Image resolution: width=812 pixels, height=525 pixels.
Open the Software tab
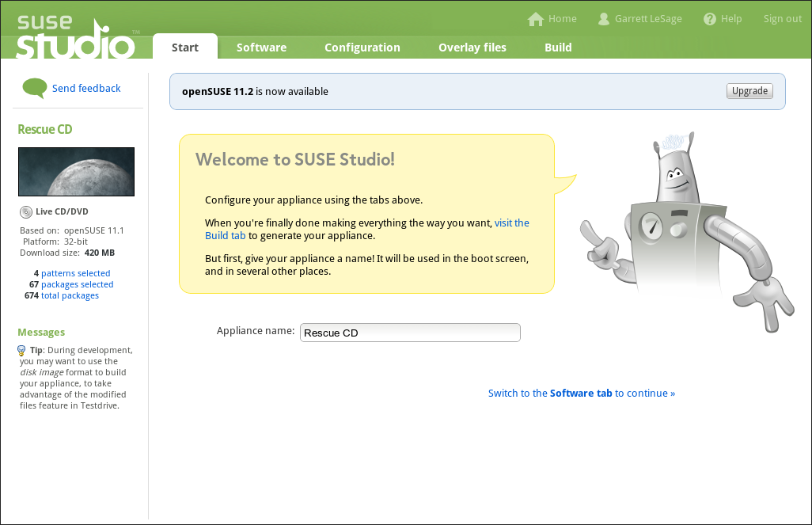[x=261, y=48]
